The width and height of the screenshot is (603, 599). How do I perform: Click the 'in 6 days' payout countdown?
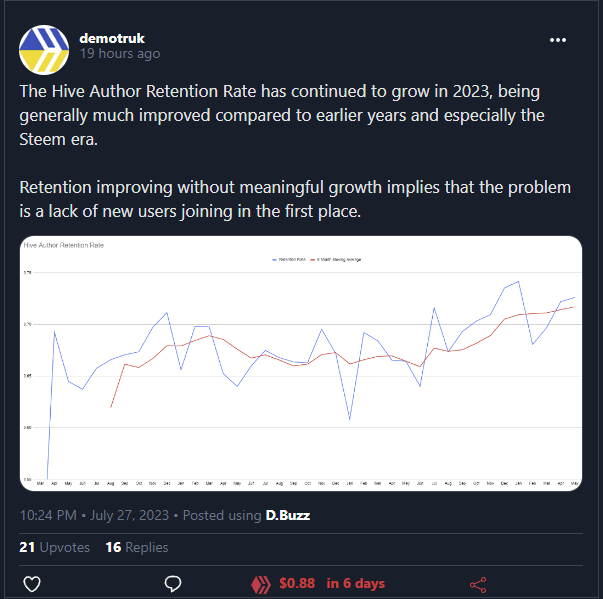click(x=355, y=583)
